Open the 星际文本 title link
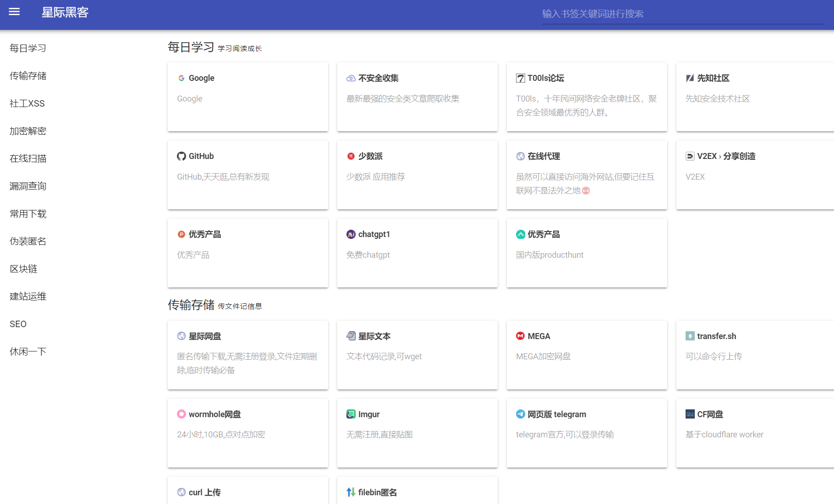The width and height of the screenshot is (834, 504). 374,336
